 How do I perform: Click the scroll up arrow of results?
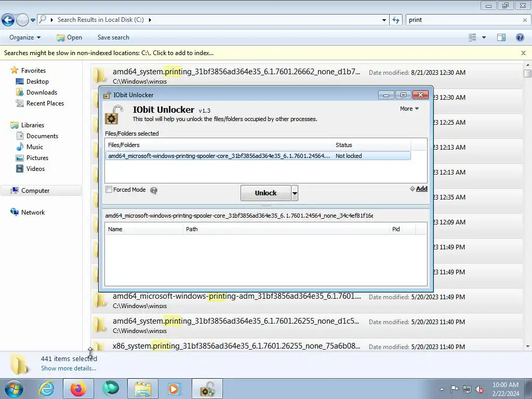528,65
